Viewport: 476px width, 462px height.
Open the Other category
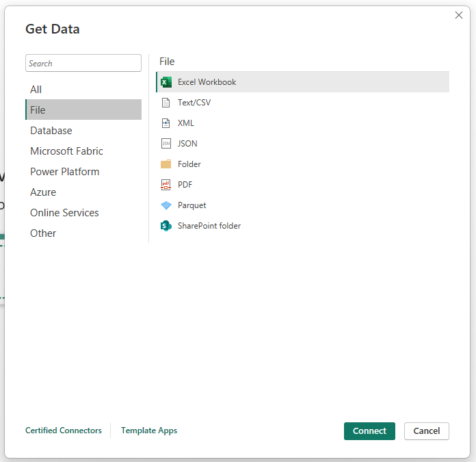(x=83, y=233)
